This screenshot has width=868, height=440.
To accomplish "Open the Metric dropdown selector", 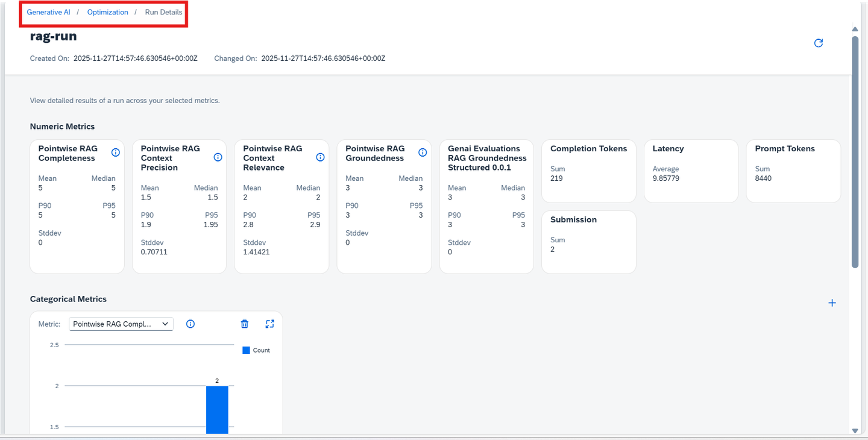I will [121, 324].
